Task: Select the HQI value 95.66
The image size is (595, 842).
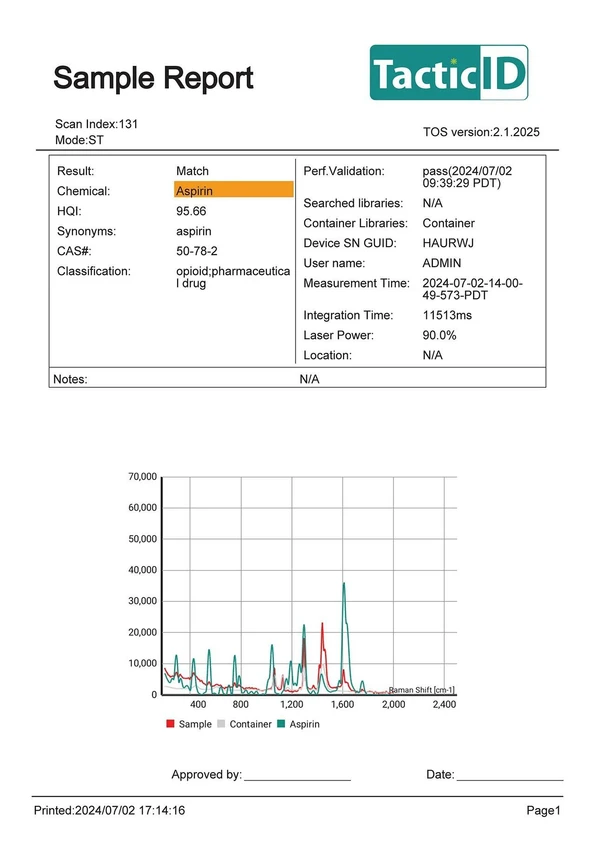Action: tap(191, 211)
